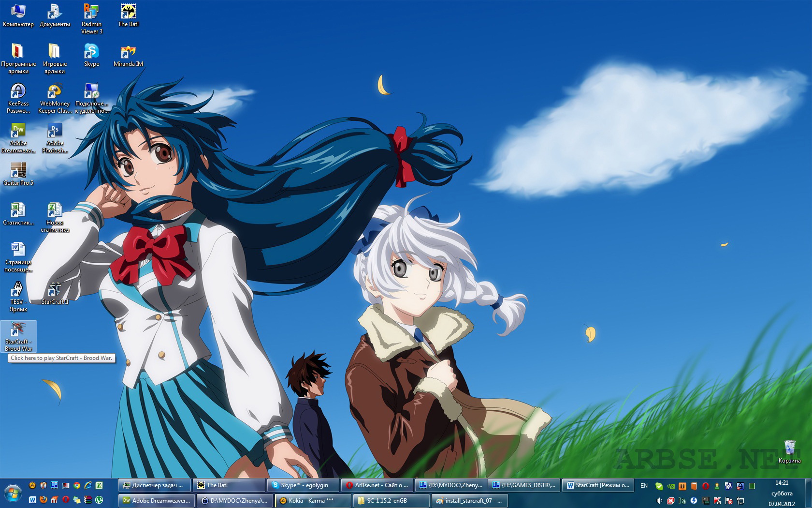The width and height of the screenshot is (812, 508).
Task: Select The Bat! desktop icon
Action: (x=128, y=15)
